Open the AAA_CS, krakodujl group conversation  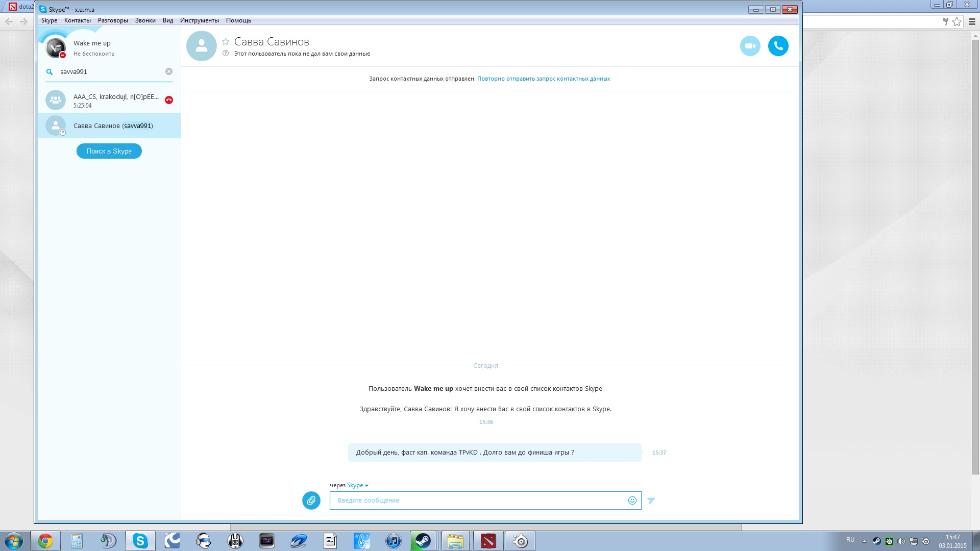109,100
